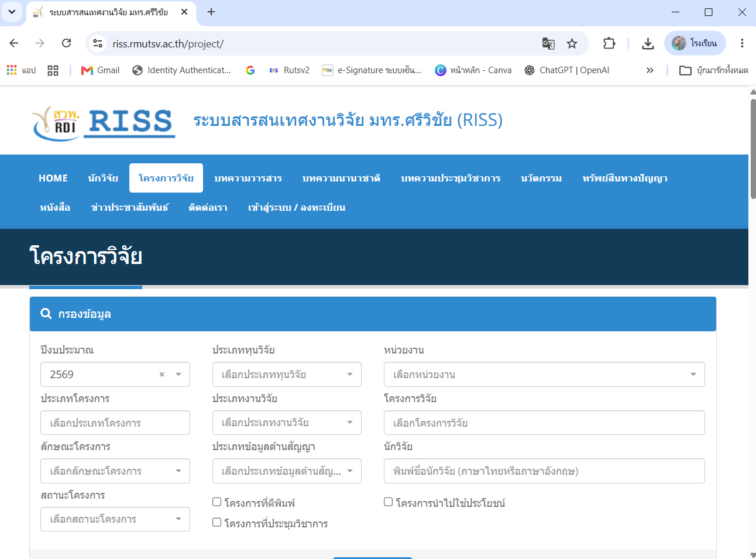Screen dimensions: 756x559
Task: Click the browser forward arrow
Action: click(x=40, y=43)
